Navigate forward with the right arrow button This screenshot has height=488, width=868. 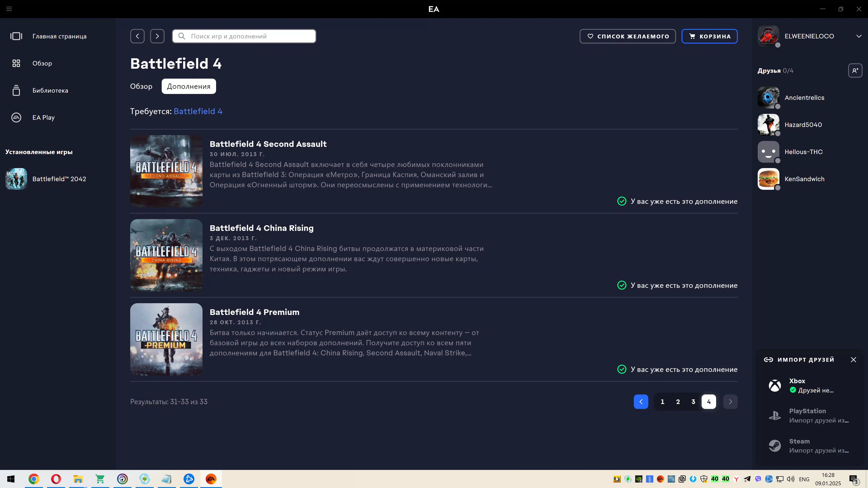pos(157,36)
